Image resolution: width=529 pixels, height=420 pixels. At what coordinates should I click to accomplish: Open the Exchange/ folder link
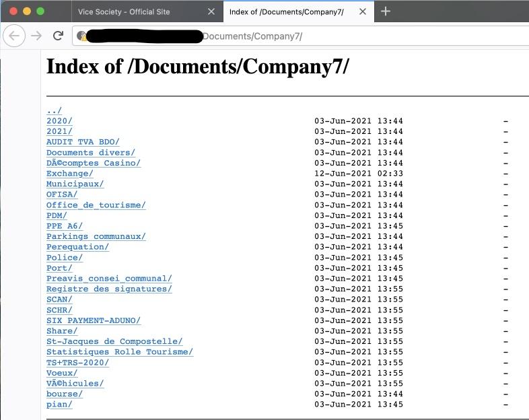tap(70, 174)
